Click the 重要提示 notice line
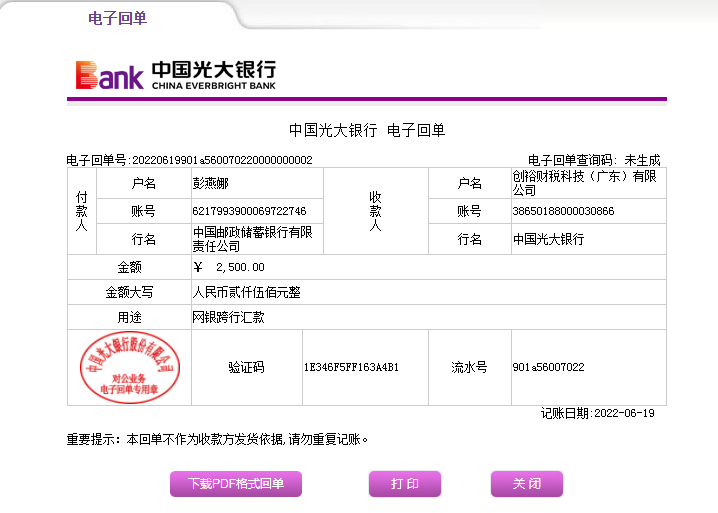The height and width of the screenshot is (513, 718). [x=217, y=440]
